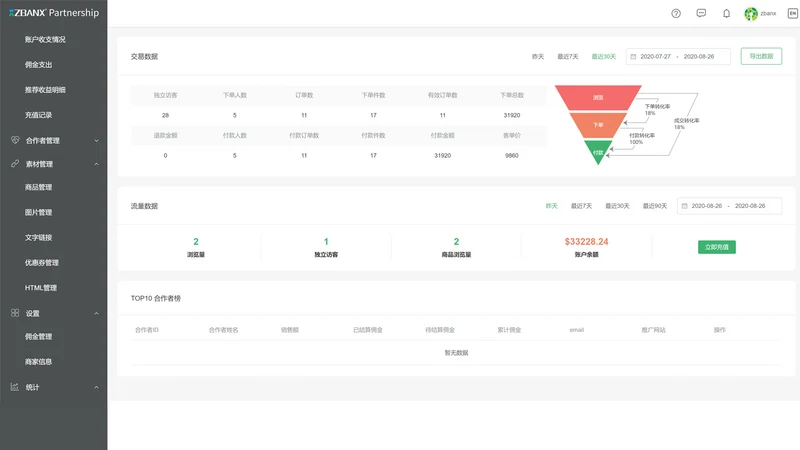Click the TOP10 合作者榜 heading

tap(156, 298)
